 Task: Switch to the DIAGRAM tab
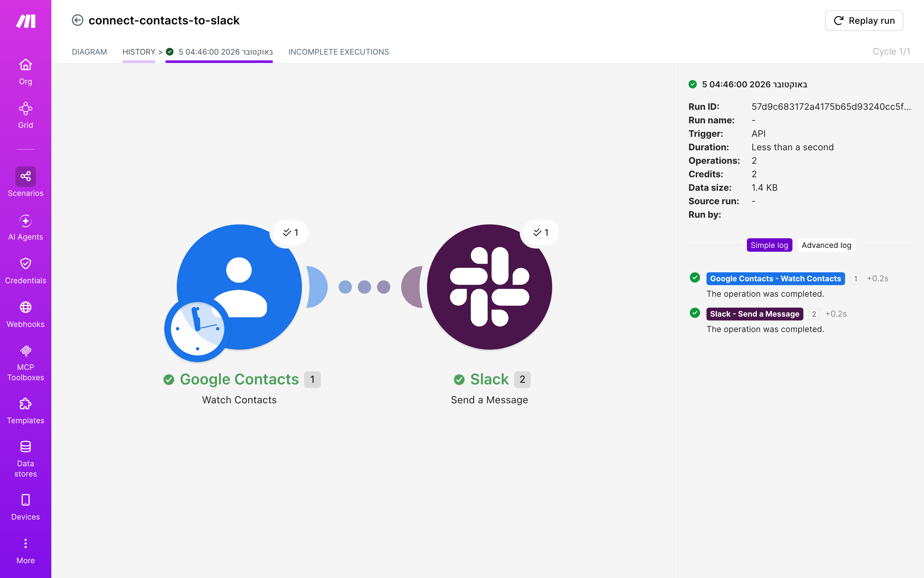pyautogui.click(x=89, y=52)
